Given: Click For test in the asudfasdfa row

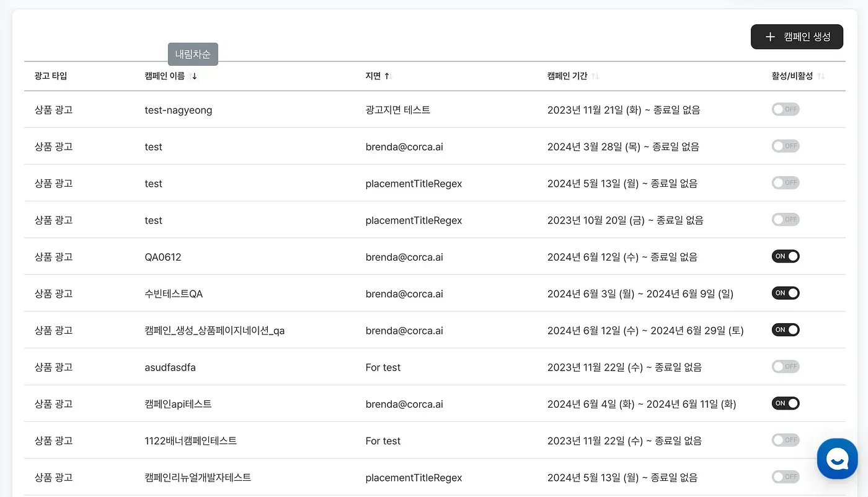Looking at the screenshot, I should 383,367.
